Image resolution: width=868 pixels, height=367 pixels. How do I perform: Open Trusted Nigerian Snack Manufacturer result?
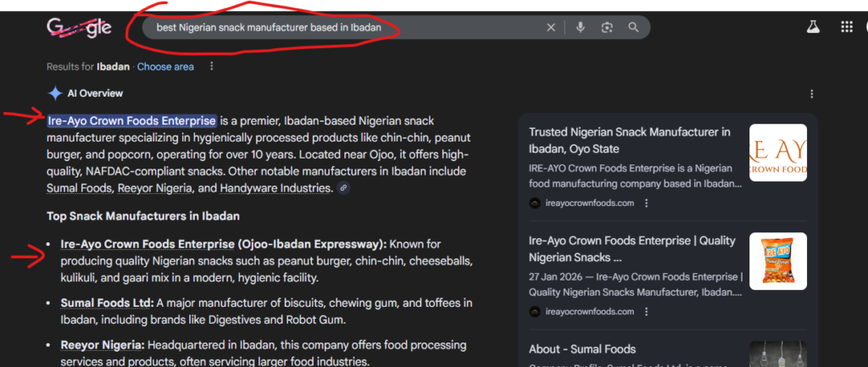629,140
